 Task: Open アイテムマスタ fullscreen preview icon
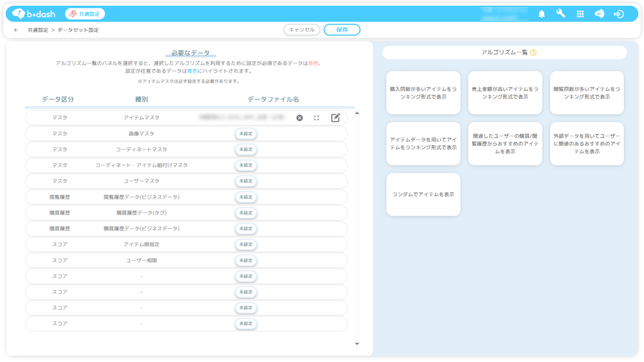pos(316,118)
